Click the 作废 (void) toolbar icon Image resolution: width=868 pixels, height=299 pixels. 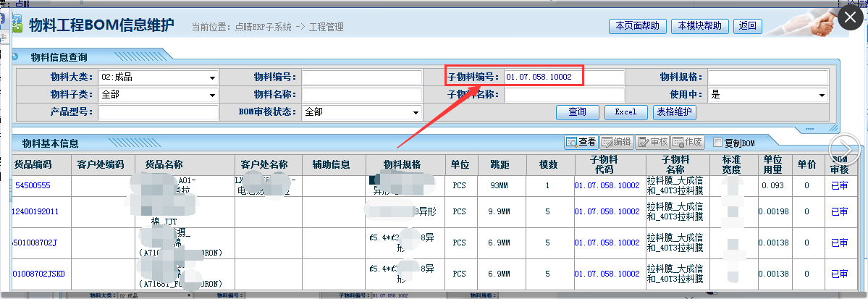(x=688, y=142)
